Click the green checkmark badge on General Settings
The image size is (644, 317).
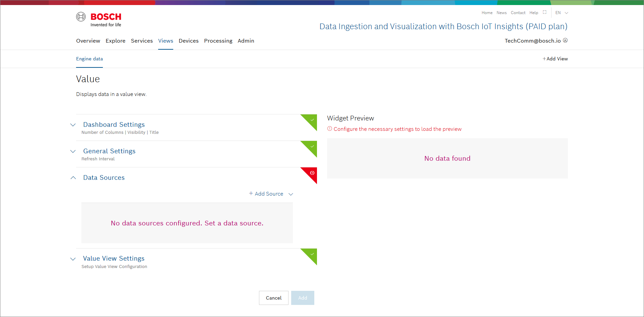click(x=312, y=146)
